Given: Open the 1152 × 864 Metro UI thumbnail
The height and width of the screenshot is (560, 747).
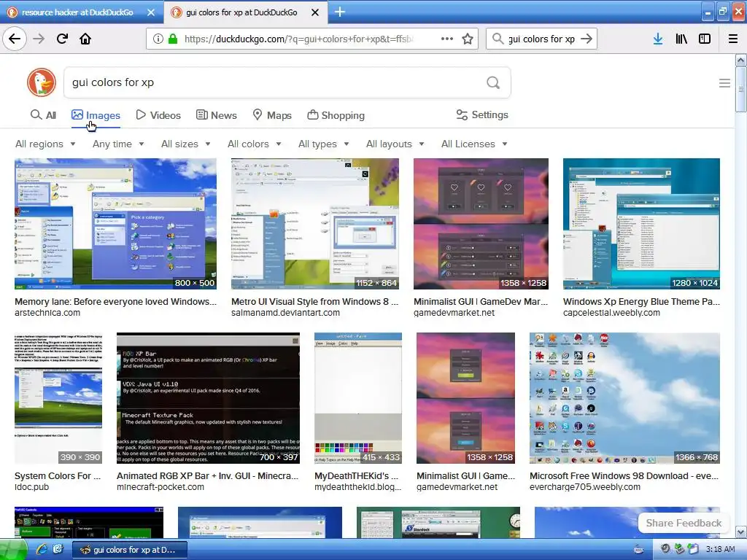Looking at the screenshot, I should click(315, 224).
